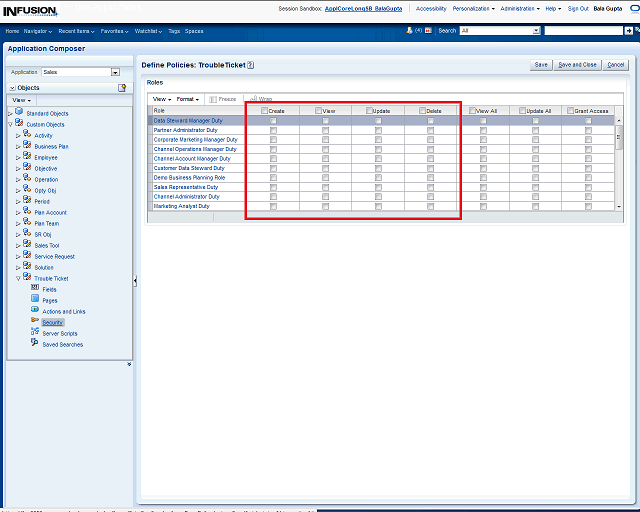
Task: Click help icon beside Define Policies title
Action: [251, 65]
